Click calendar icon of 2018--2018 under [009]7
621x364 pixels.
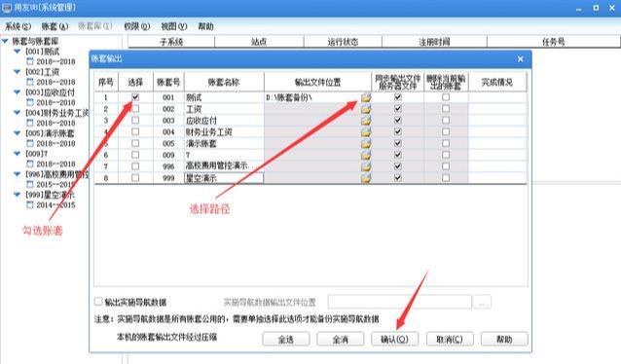click(x=30, y=164)
